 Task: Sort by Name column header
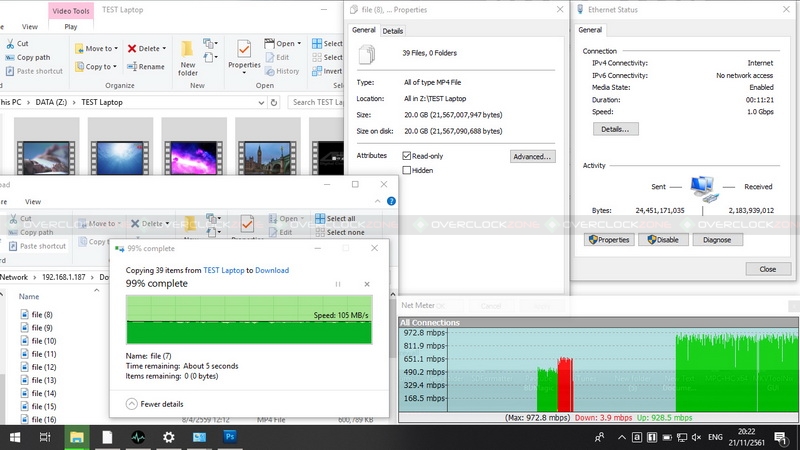[x=29, y=296]
